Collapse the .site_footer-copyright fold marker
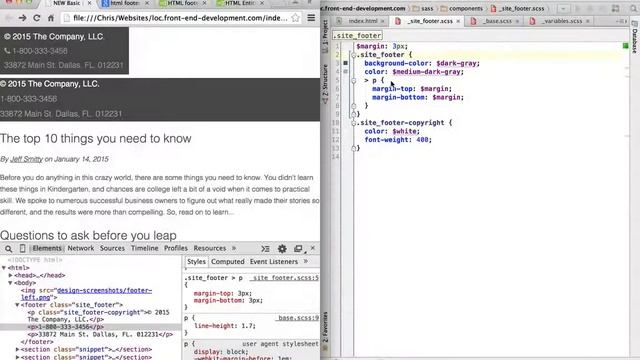640x360 pixels. (x=353, y=123)
